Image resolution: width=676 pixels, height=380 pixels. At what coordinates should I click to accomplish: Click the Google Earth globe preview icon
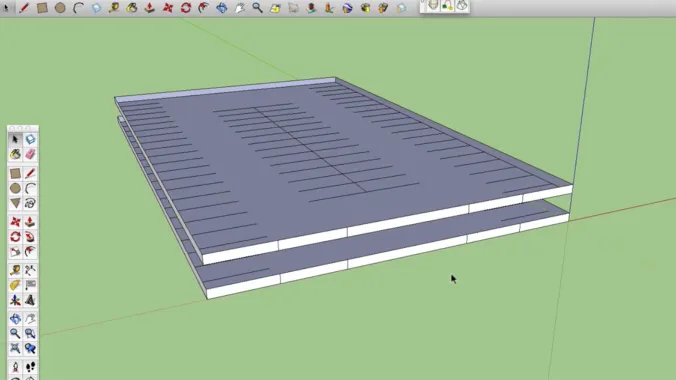tap(347, 7)
